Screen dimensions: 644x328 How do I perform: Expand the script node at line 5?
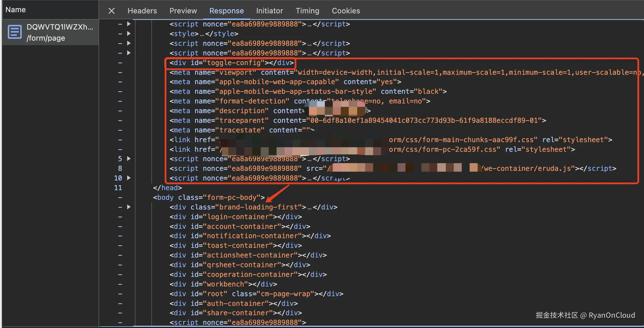coord(129,159)
